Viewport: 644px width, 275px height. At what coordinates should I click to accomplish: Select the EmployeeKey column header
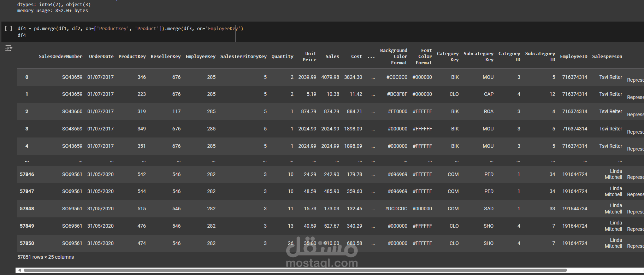tap(200, 57)
